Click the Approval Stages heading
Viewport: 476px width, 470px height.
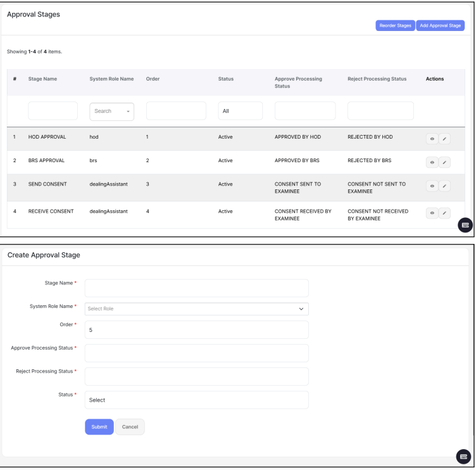click(x=34, y=15)
